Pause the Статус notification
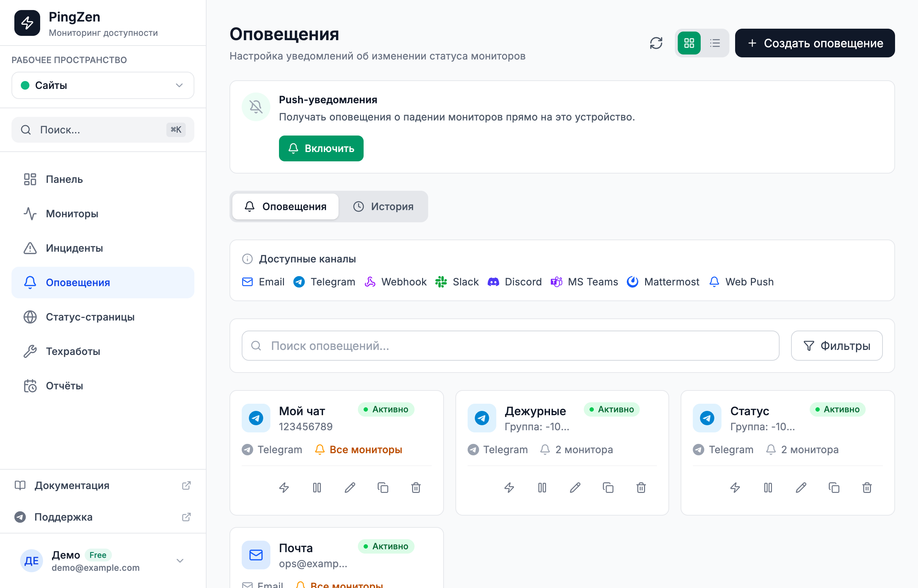 [768, 488]
